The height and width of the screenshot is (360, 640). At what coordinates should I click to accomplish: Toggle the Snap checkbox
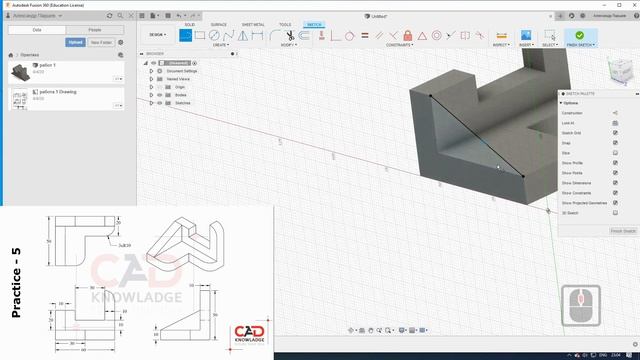pyautogui.click(x=615, y=143)
